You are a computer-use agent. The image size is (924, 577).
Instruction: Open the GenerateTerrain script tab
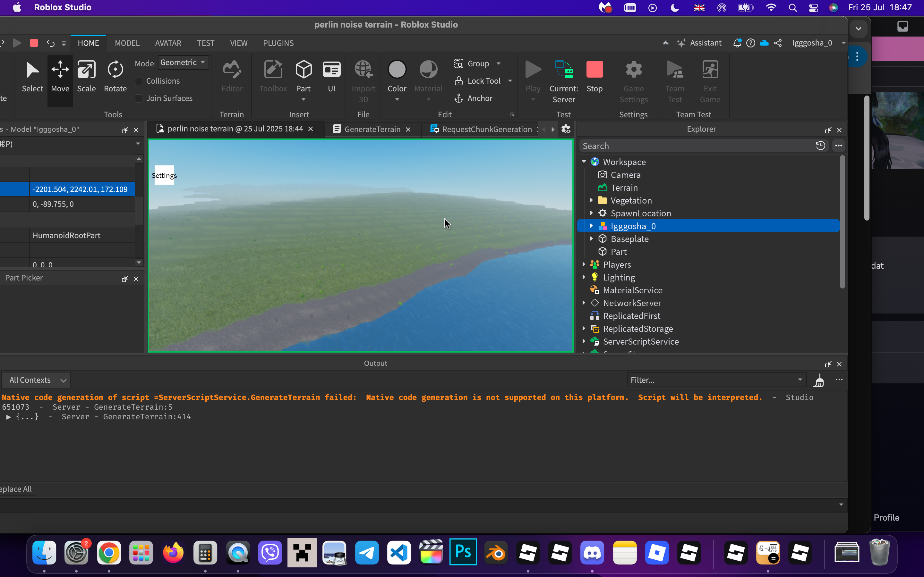point(372,130)
